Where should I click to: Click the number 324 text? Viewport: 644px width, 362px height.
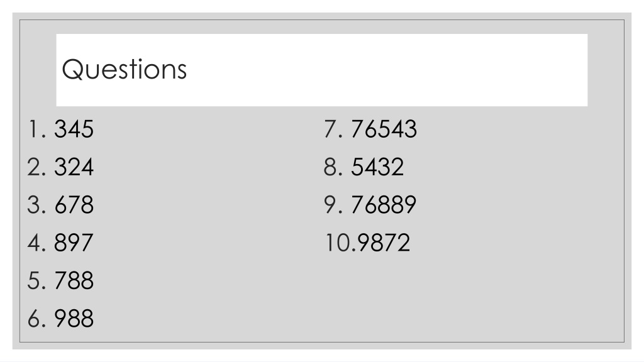click(x=74, y=167)
